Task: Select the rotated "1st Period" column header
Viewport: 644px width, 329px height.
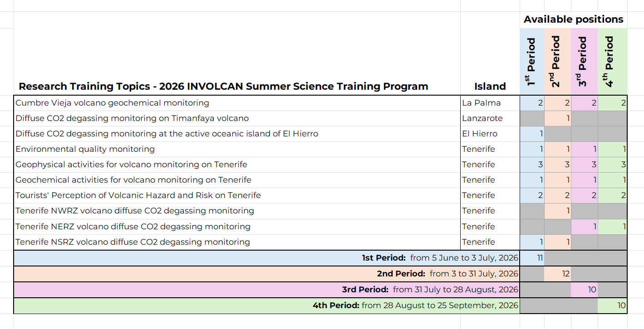Action: pyautogui.click(x=532, y=62)
